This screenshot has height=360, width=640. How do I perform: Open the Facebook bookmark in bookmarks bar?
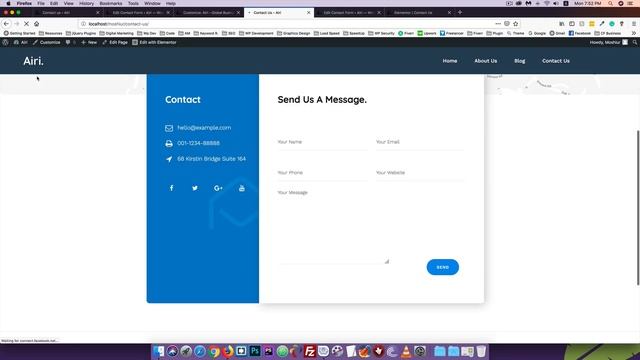coord(580,33)
